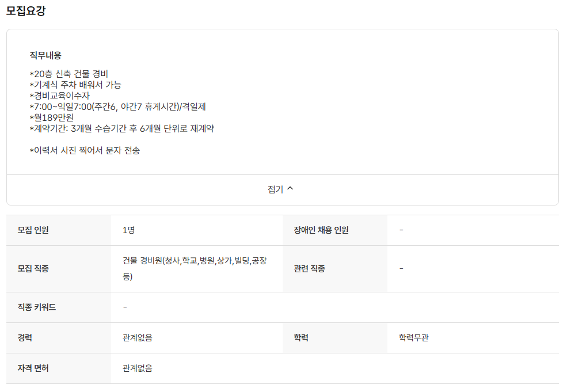This screenshot has height=392, width=586.
Task: Click the 이력서 사진 찍어서 문자 전송 line
Action: point(85,150)
